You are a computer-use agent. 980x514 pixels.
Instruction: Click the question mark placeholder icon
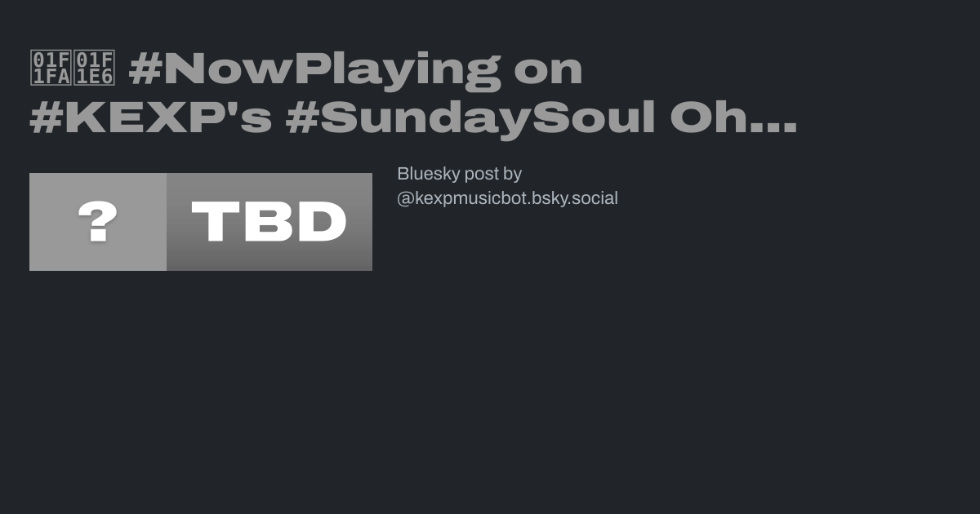98,222
